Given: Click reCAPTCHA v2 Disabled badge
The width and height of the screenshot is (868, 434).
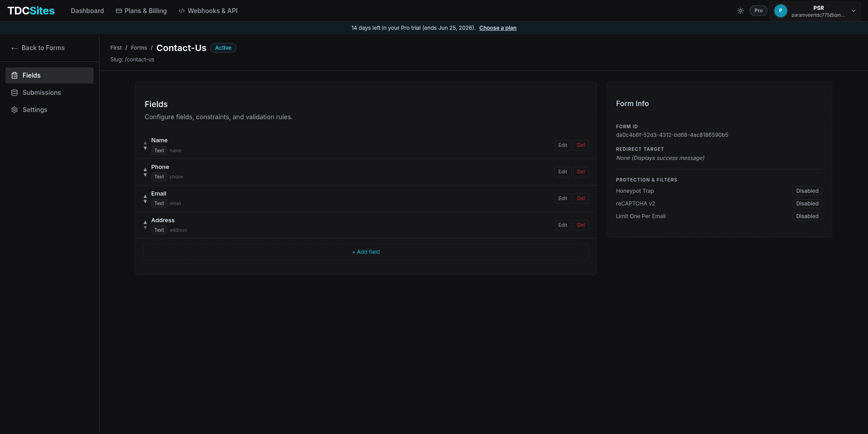Looking at the screenshot, I should coord(807,204).
